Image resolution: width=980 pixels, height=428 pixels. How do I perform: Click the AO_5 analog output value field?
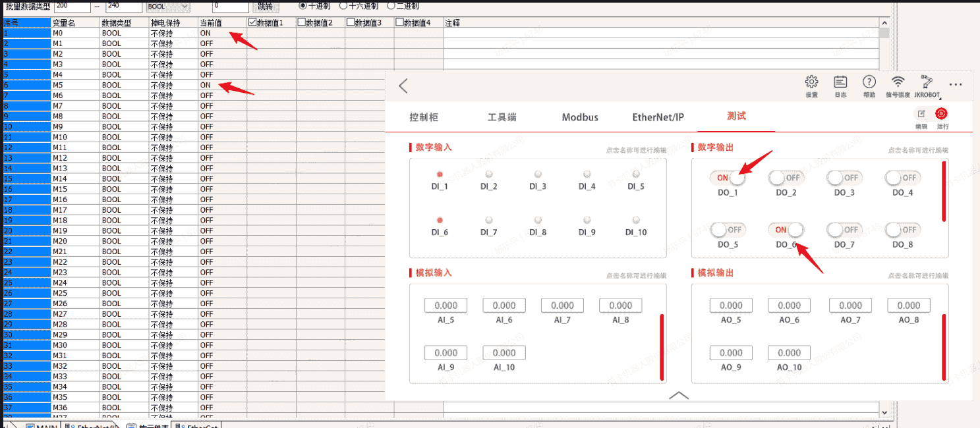click(731, 306)
